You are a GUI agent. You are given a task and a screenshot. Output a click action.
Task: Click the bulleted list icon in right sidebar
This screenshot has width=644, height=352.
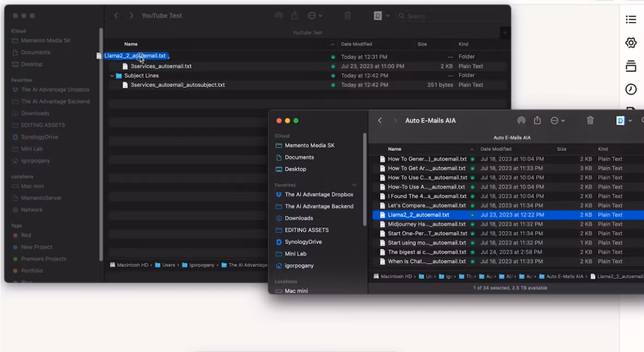pyautogui.click(x=631, y=20)
